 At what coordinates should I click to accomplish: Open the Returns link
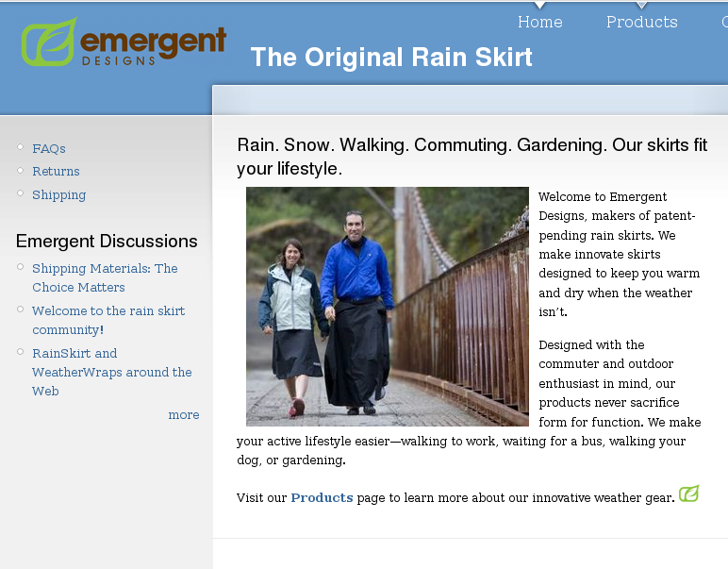point(56,172)
